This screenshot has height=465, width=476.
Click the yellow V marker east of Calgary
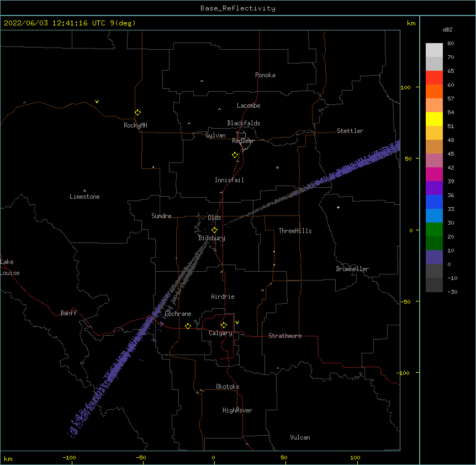(x=237, y=323)
